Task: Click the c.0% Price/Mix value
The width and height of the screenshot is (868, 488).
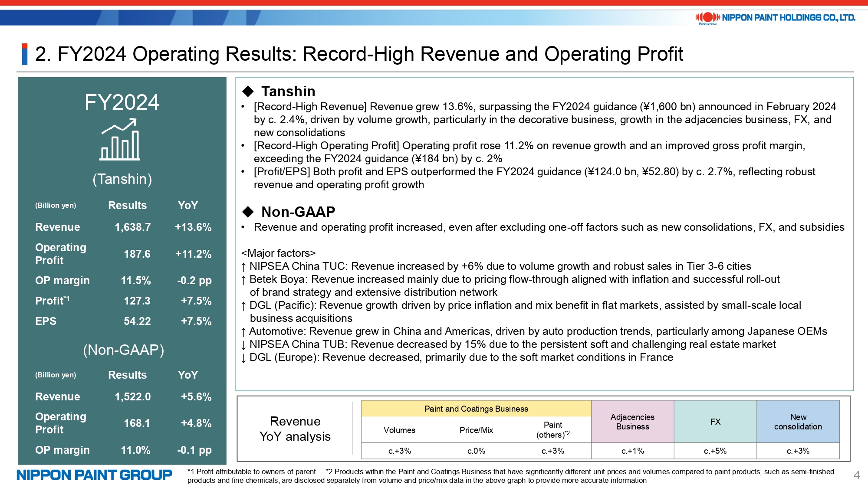Action: pyautogui.click(x=476, y=451)
